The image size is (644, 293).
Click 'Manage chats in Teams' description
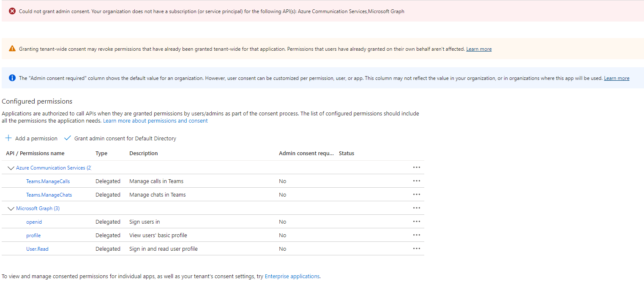pos(158,195)
